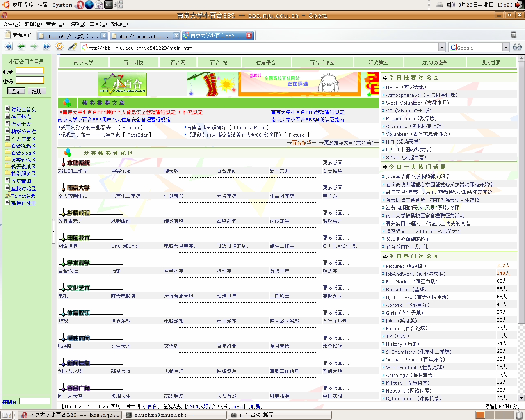525x420 pixels.
Task: Open the volume control speaker icon
Action: [451, 5]
